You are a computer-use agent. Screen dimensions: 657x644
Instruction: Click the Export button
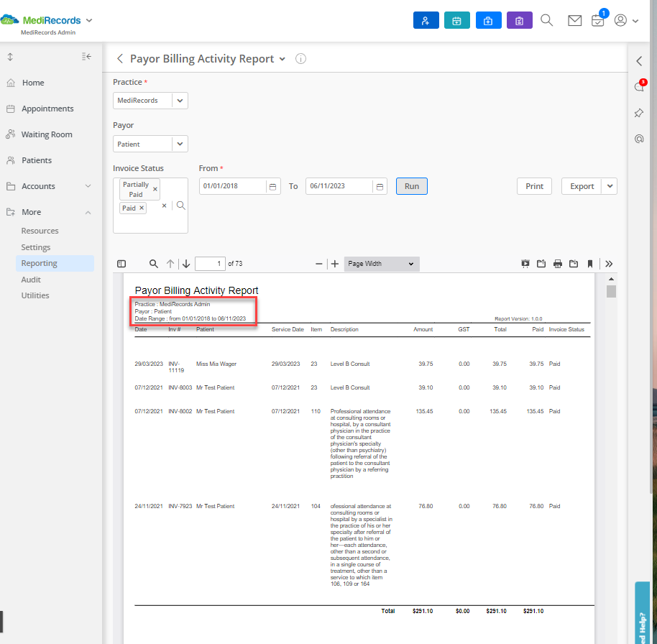(581, 185)
